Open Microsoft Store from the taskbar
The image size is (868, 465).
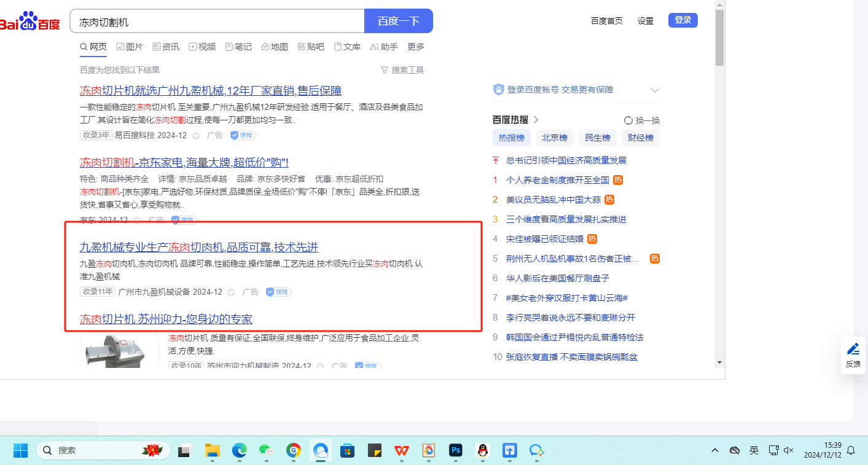coord(348,450)
